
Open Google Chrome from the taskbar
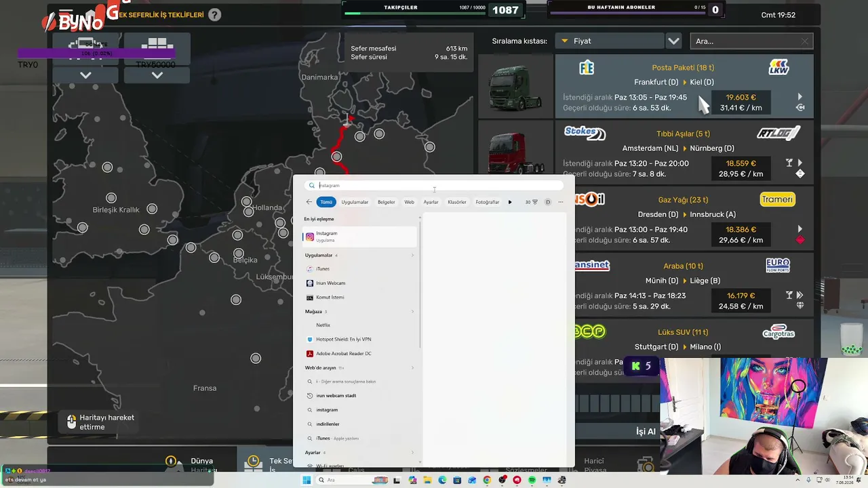point(487,481)
